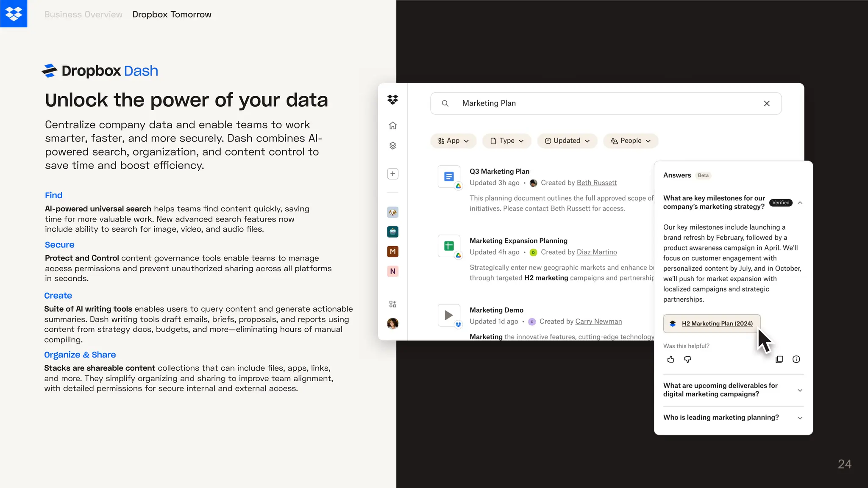The image size is (868, 488).
Task: Open the People filter dropdown
Action: tap(631, 141)
